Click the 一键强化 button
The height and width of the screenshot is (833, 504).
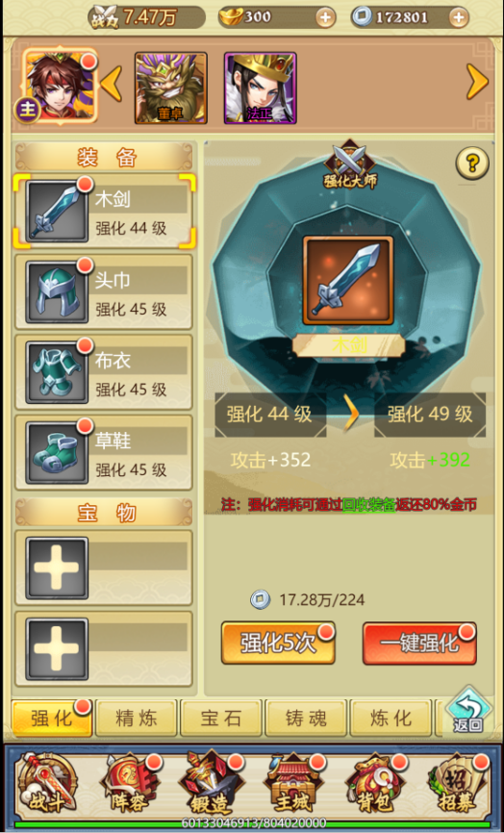click(419, 644)
